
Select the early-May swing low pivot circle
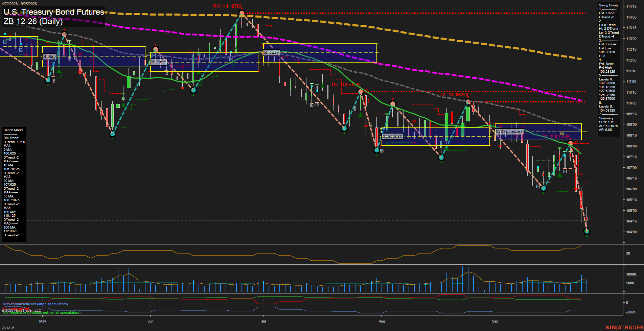pyautogui.click(x=48, y=80)
